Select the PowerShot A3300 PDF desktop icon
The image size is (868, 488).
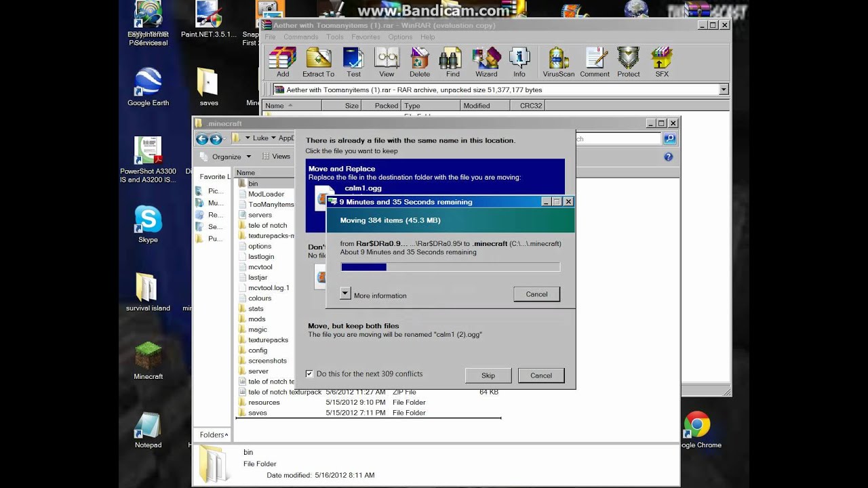pos(148,160)
